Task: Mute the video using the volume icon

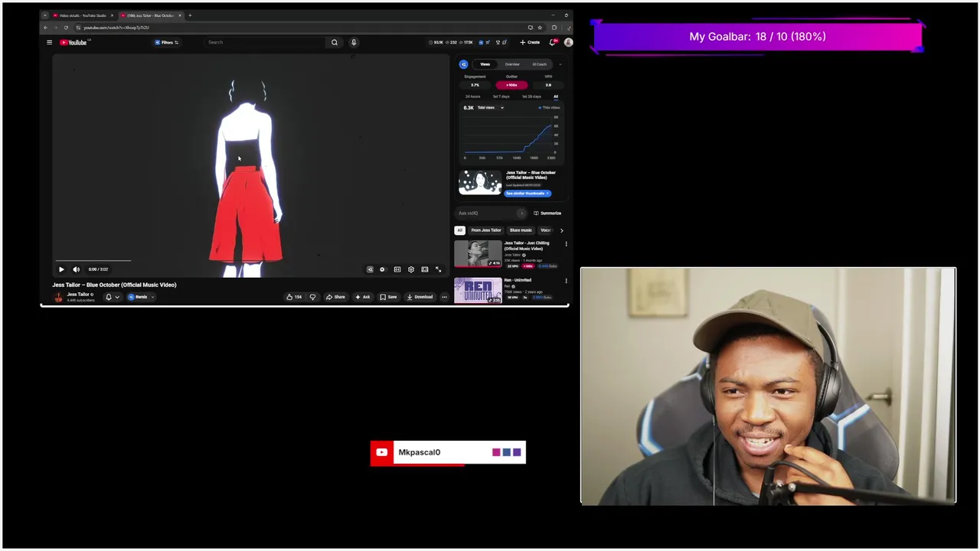Action: pyautogui.click(x=76, y=269)
